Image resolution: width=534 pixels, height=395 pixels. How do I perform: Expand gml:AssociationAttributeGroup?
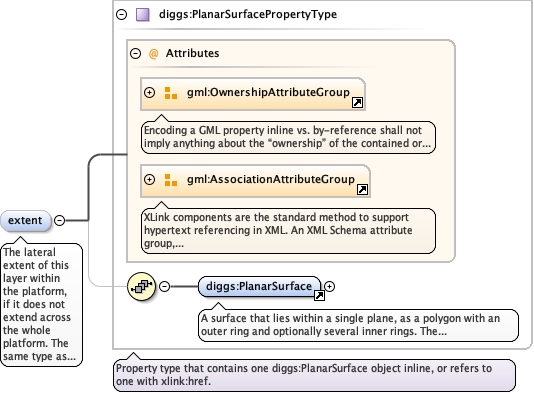(x=150, y=180)
